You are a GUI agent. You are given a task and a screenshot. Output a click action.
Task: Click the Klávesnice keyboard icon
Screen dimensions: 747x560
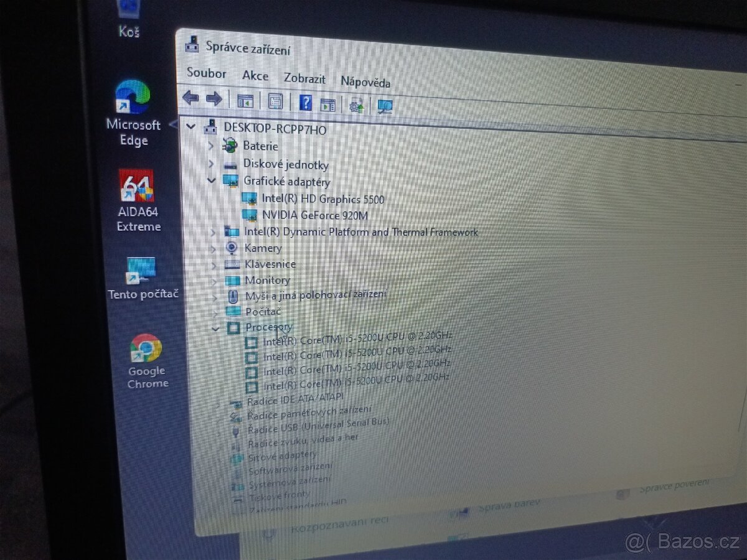[232, 264]
